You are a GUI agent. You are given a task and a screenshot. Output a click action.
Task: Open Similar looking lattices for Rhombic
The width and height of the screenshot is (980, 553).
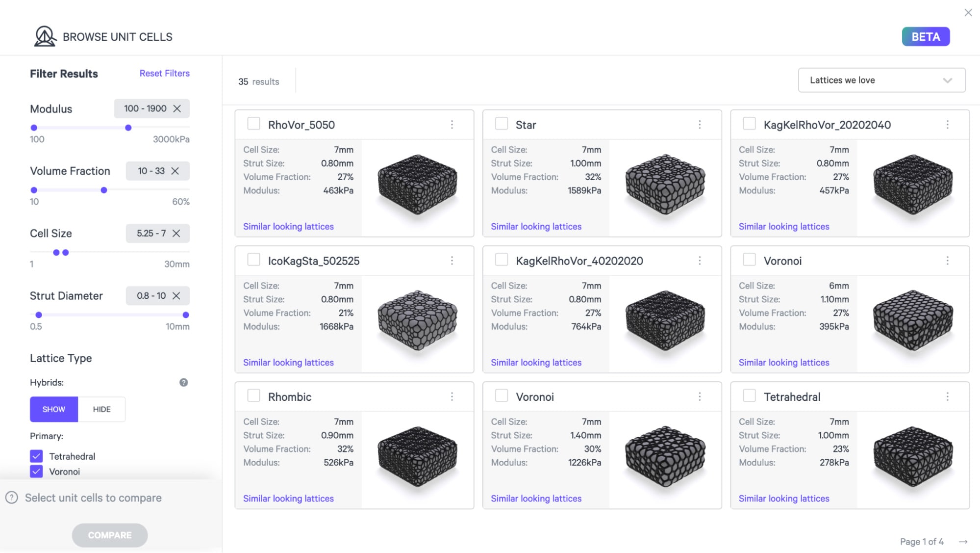pos(288,498)
